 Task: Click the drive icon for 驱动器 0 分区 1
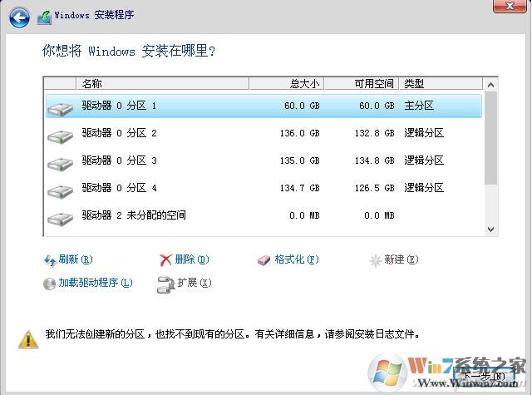(61, 109)
